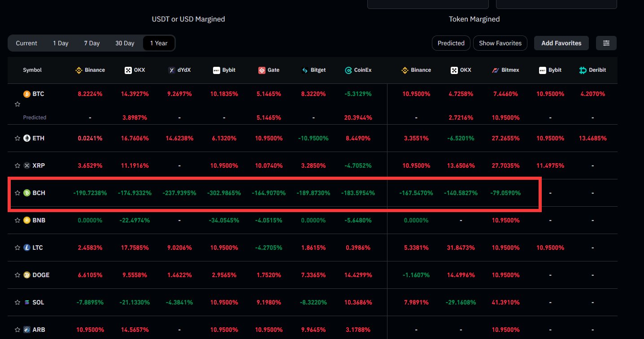Switch to the 7 Day tab

pos(91,43)
